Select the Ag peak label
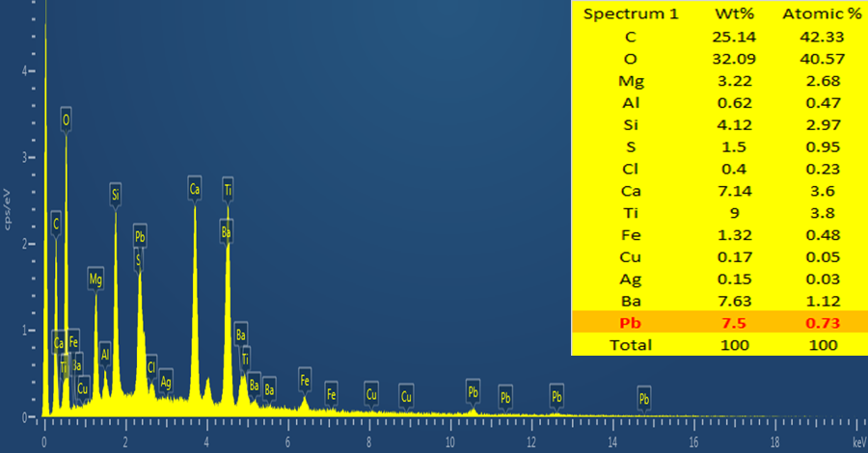Viewport: 868px width, 453px height. 167,381
